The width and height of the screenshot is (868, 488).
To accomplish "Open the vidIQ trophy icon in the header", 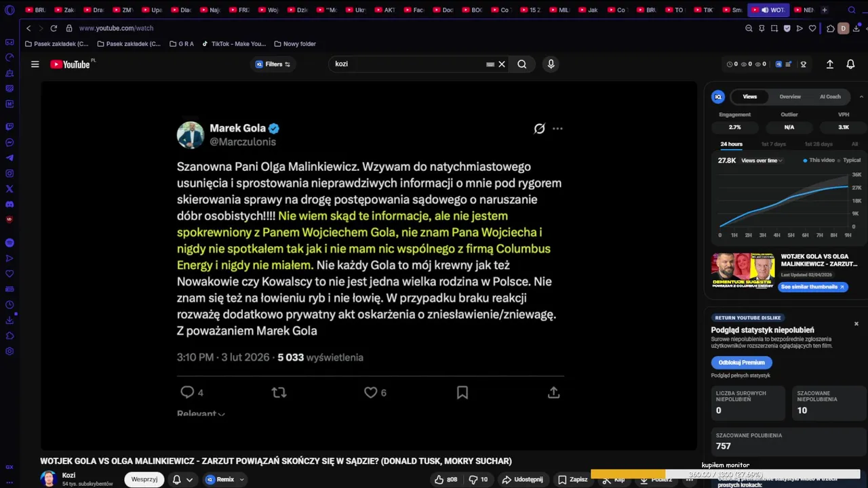I will pyautogui.click(x=804, y=64).
